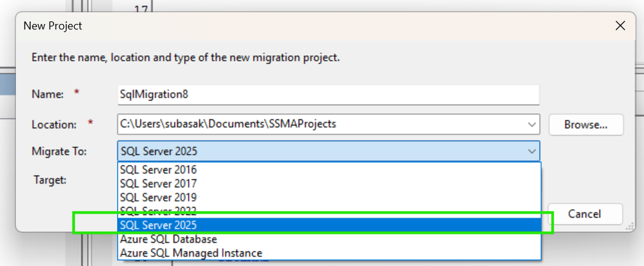Click the Migrate To label
Image resolution: width=644 pixels, height=266 pixels.
59,152
